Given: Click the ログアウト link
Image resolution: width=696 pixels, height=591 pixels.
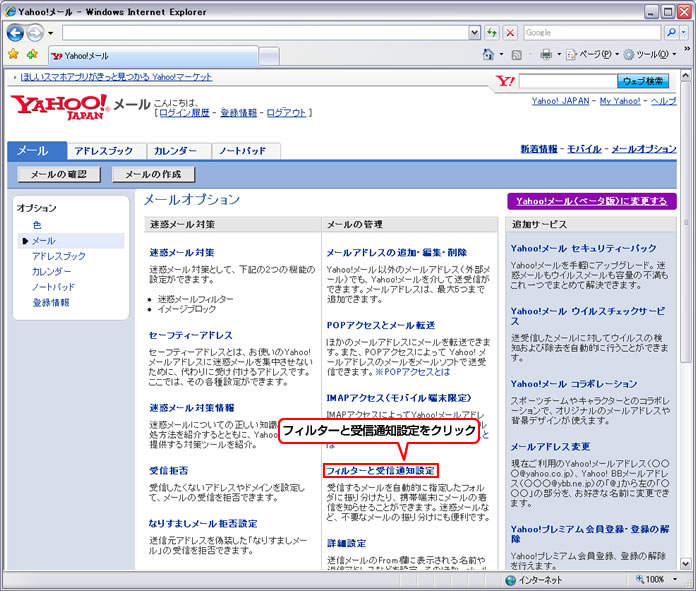Looking at the screenshot, I should click(286, 113).
